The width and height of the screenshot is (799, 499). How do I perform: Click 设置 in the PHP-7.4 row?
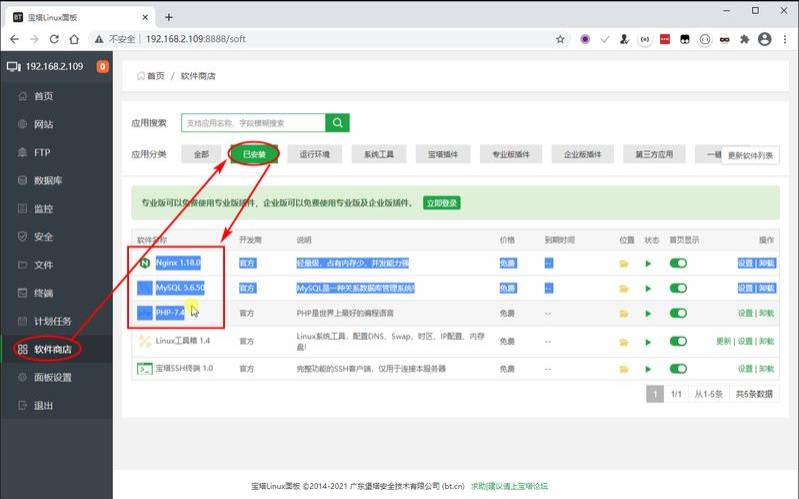click(x=745, y=313)
